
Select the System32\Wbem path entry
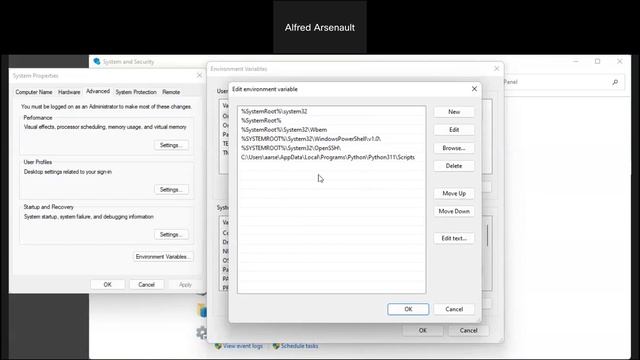click(x=331, y=130)
